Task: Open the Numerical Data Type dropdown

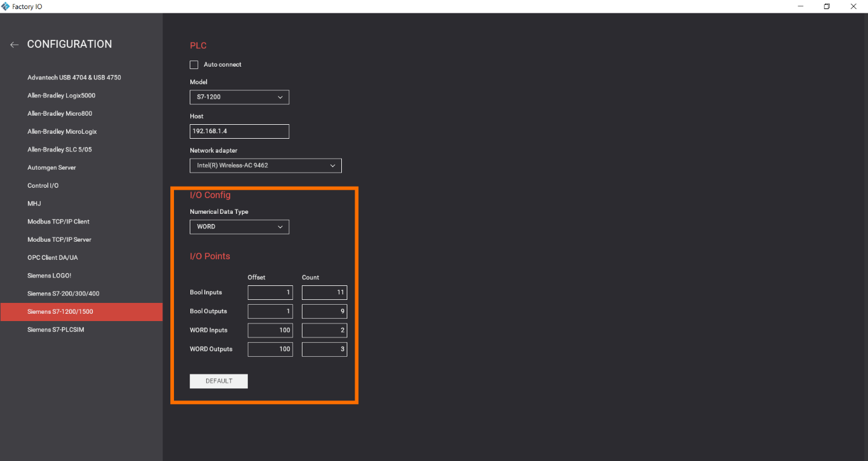Action: (x=239, y=227)
